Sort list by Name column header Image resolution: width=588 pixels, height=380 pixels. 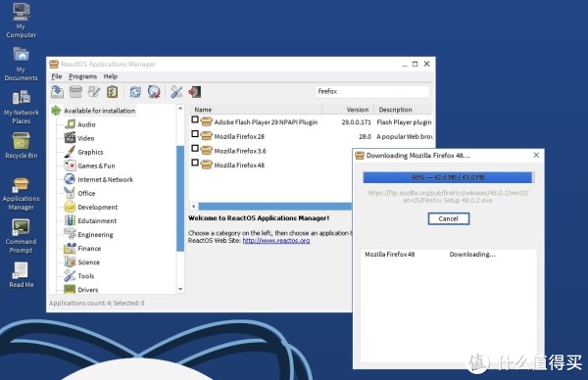point(256,110)
